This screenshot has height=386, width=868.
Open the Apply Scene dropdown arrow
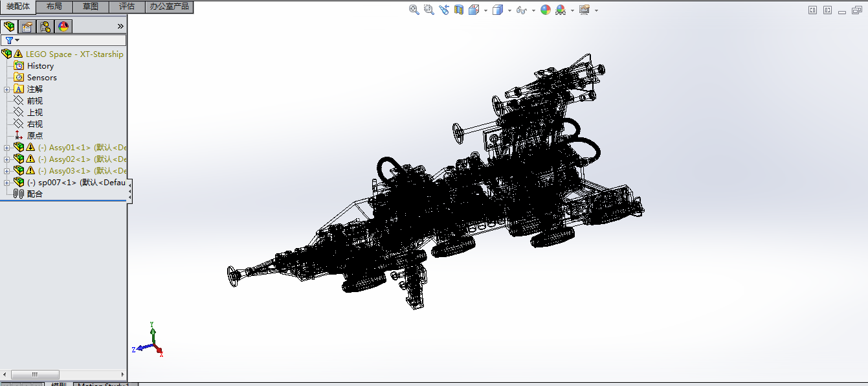click(x=572, y=10)
